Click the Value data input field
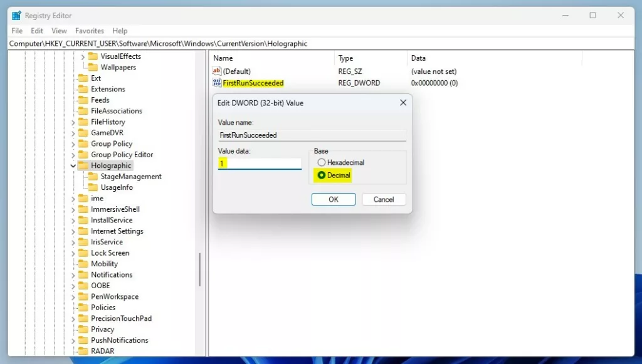 [x=260, y=164]
